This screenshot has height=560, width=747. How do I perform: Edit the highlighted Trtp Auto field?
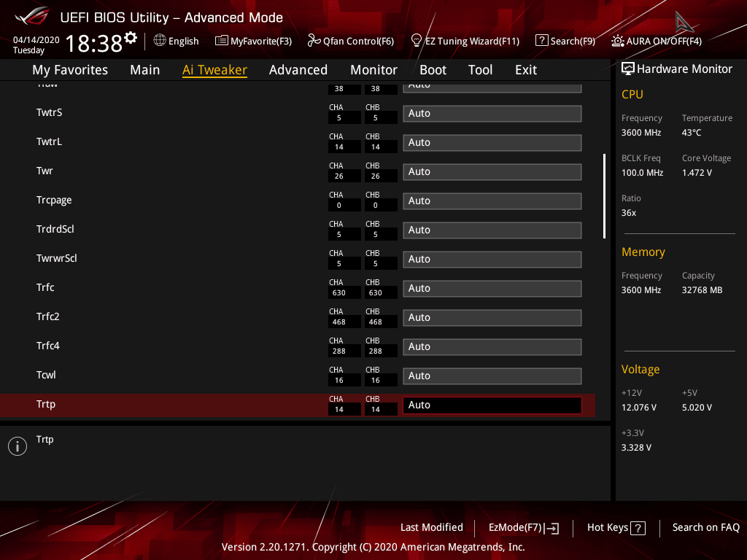pos(492,405)
